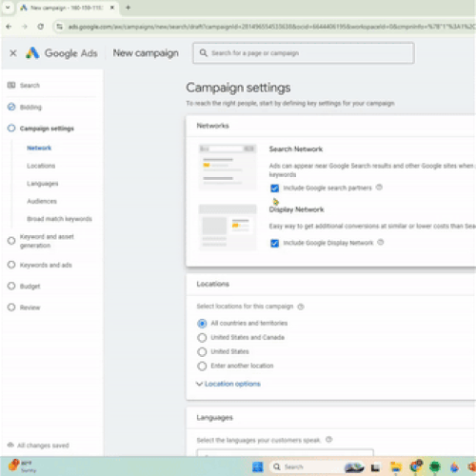
Task: Open File Explorer from the taskbar
Action: pos(396,466)
